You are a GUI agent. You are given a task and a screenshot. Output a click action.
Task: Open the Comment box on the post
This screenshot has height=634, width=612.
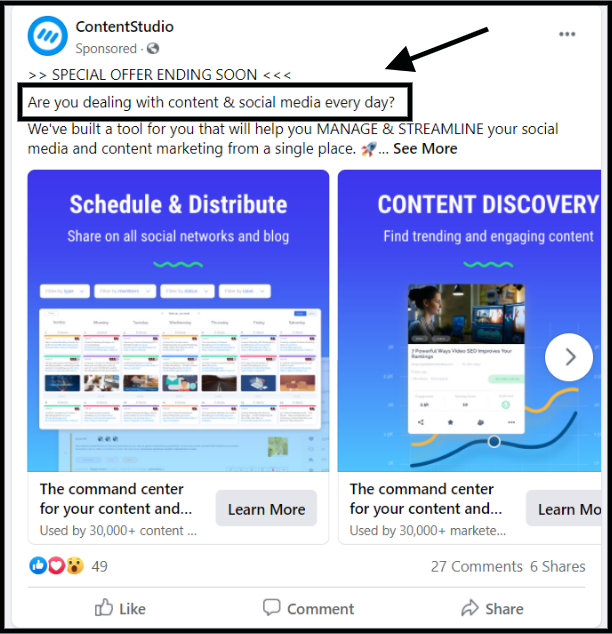pyautogui.click(x=308, y=608)
